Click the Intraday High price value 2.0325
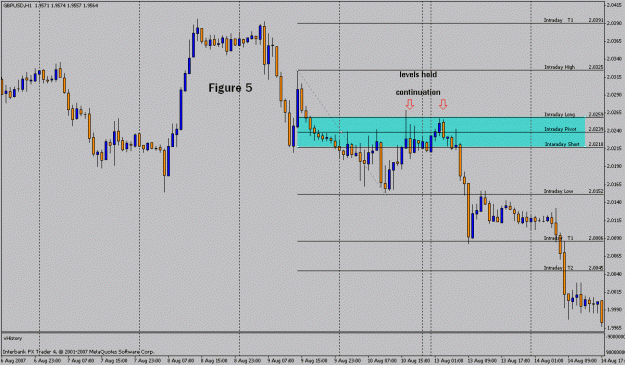 tap(596, 67)
